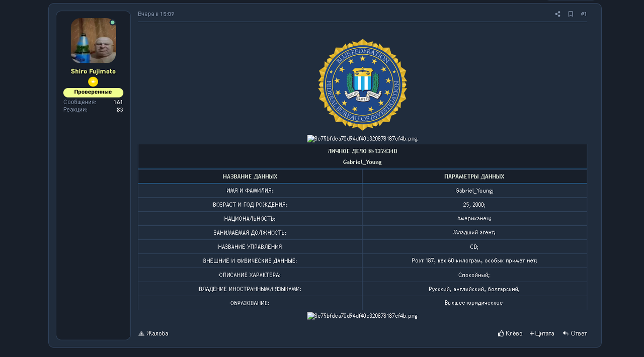Click the Реакции: 83 reaction count
The width and height of the screenshot is (644, 357).
pos(93,110)
